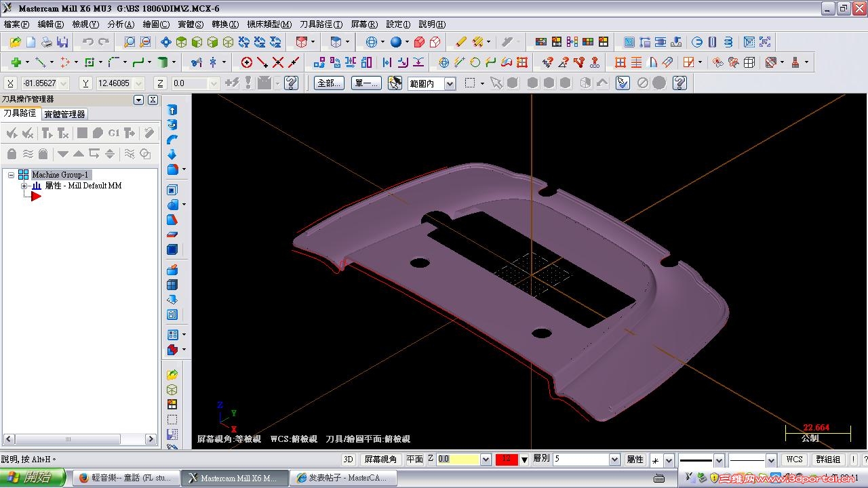Open the 檔案 menu

[16, 24]
